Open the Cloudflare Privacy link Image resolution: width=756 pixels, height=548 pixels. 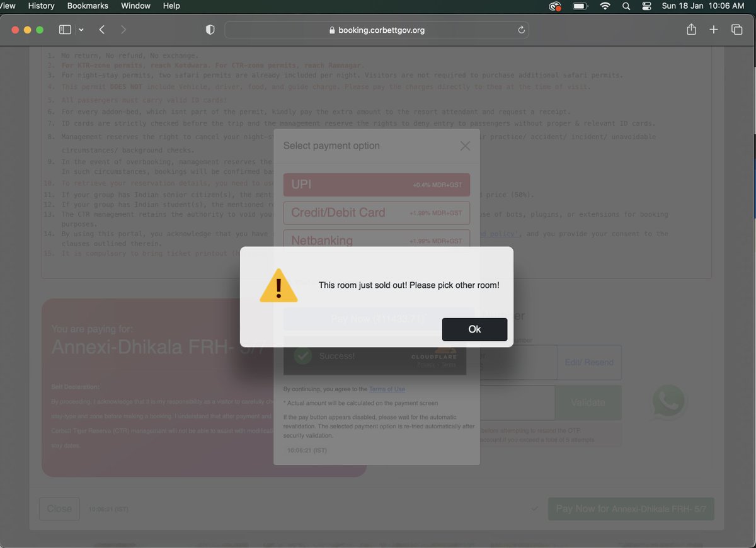pos(427,365)
